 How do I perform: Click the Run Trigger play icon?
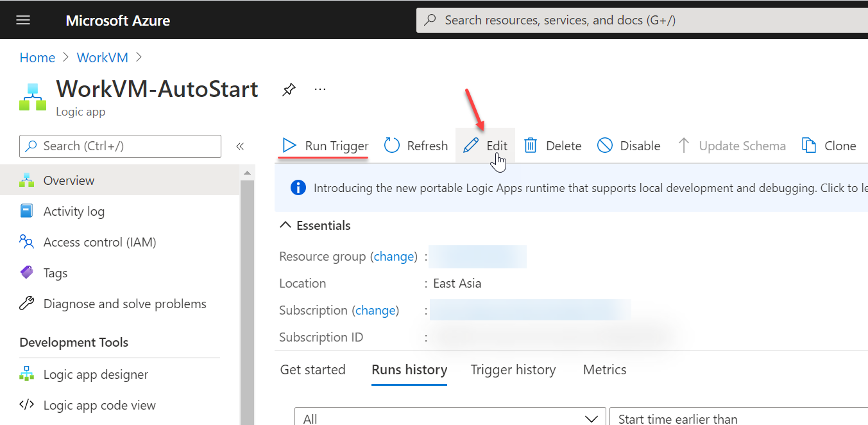[x=289, y=146]
